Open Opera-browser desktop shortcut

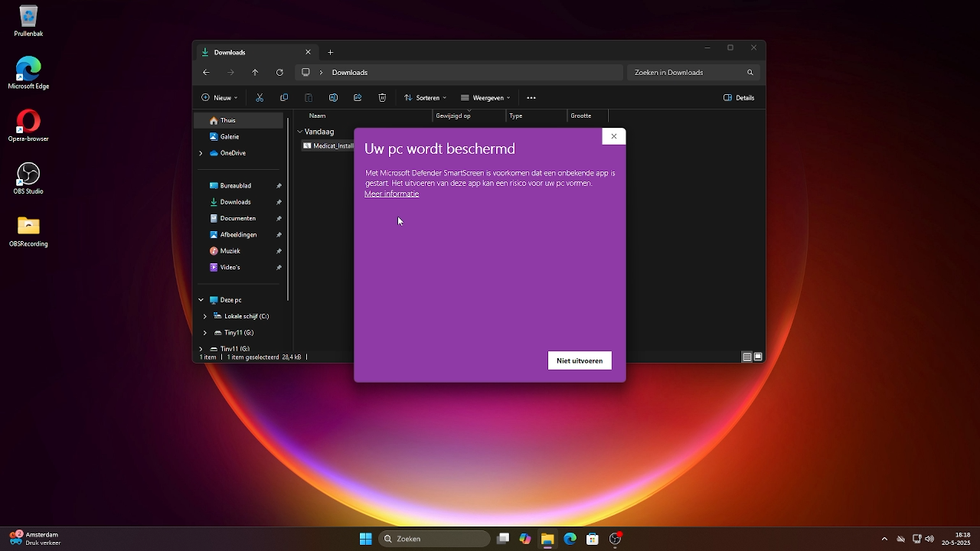[28, 126]
